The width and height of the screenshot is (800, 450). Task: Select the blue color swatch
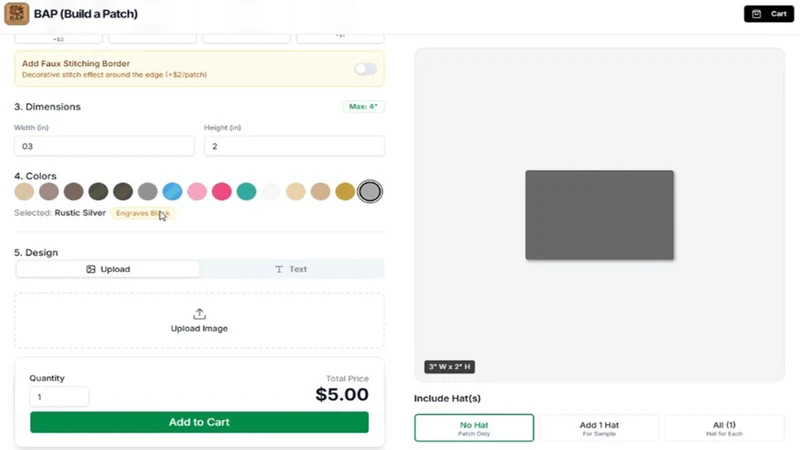[x=172, y=191]
